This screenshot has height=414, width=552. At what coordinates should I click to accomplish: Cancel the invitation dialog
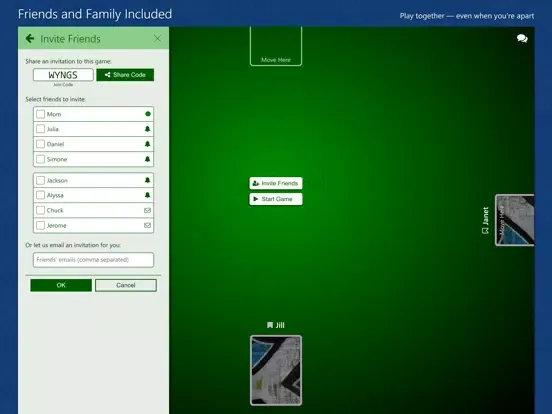pos(126,285)
